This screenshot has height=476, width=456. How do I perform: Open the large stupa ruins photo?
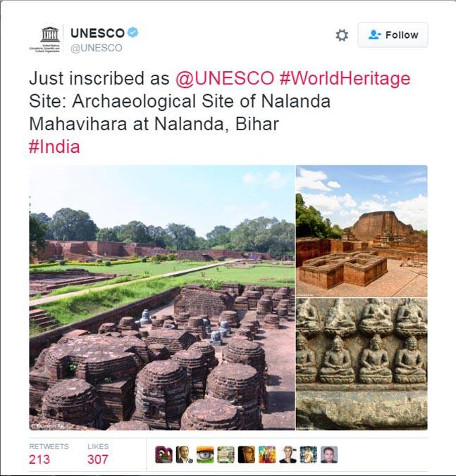[162, 297]
